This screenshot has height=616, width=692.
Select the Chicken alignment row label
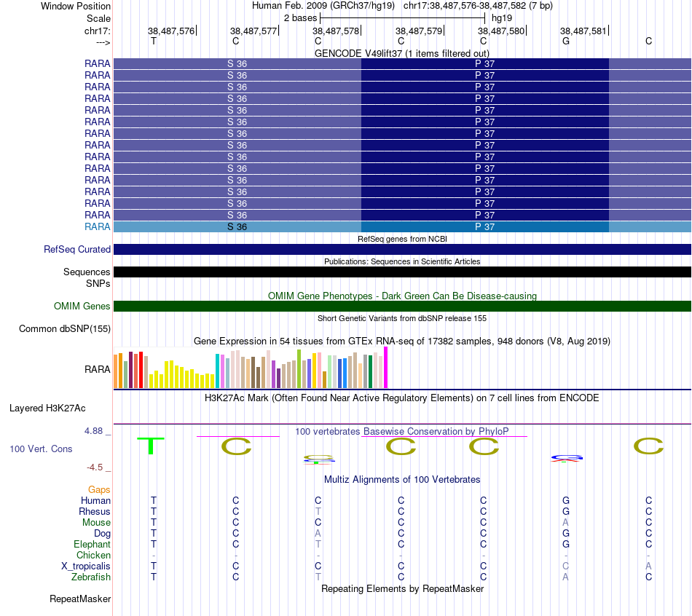pyautogui.click(x=93, y=555)
